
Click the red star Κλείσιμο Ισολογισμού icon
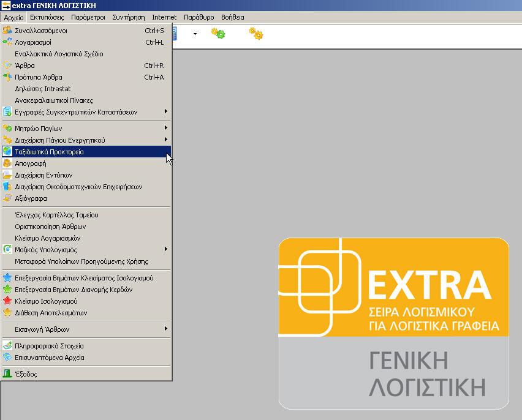click(x=7, y=301)
